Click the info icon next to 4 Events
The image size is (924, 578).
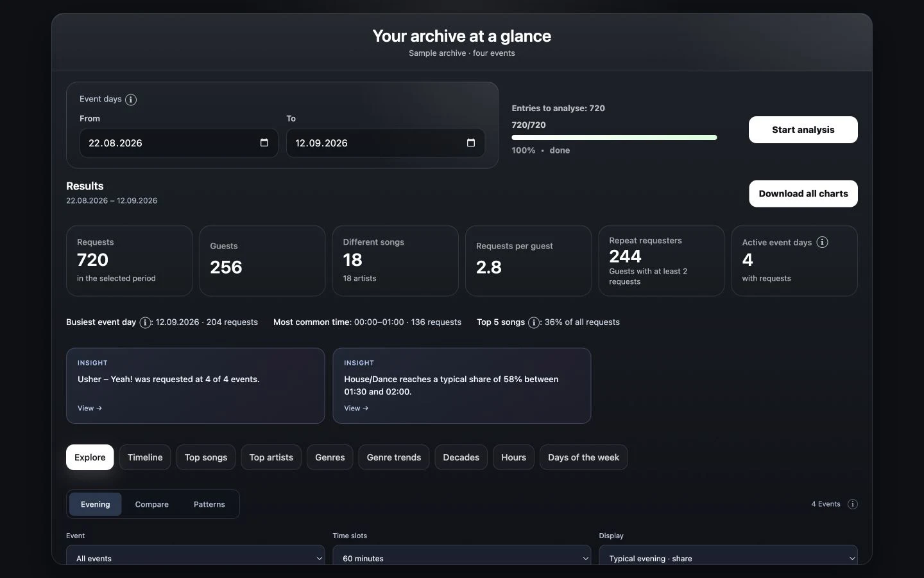[852, 504]
